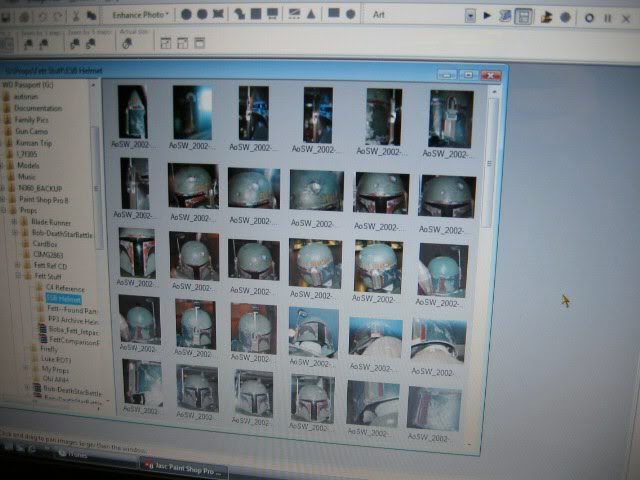This screenshot has height=480, width=640.
Task: Click first window-fit icon after Actual size
Action: (166, 43)
